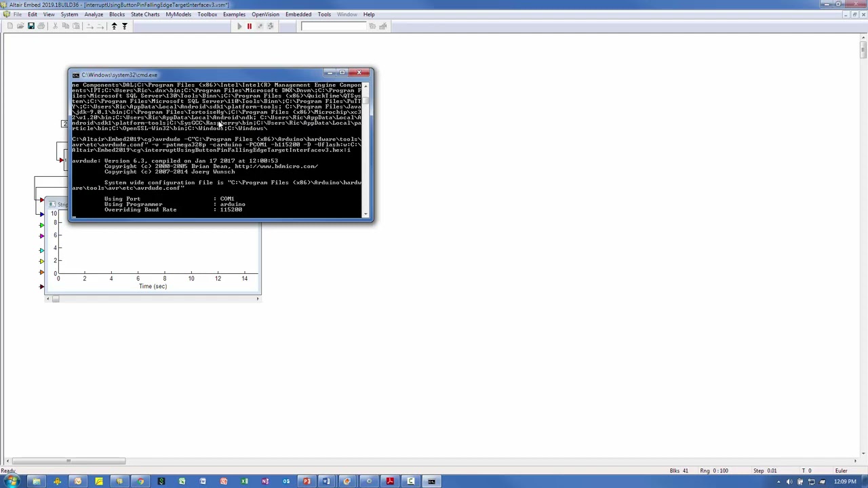868x488 pixels.
Task: Open the Help menu
Action: 369,14
